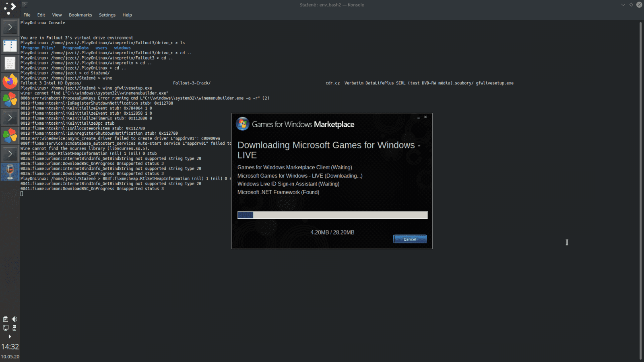Screen dimensions: 644x362
Task: Click the document viewer icon in the sidebar
Action: point(10,63)
